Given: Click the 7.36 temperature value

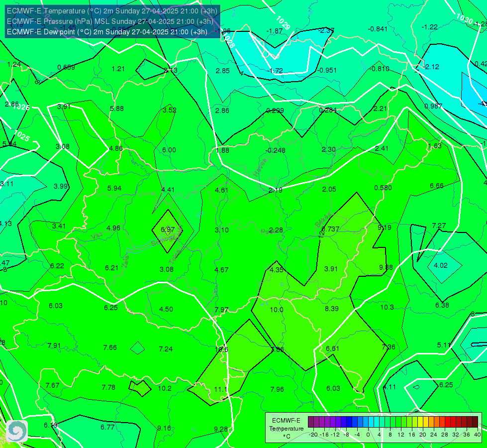Looking at the screenshot, I should [388, 347].
